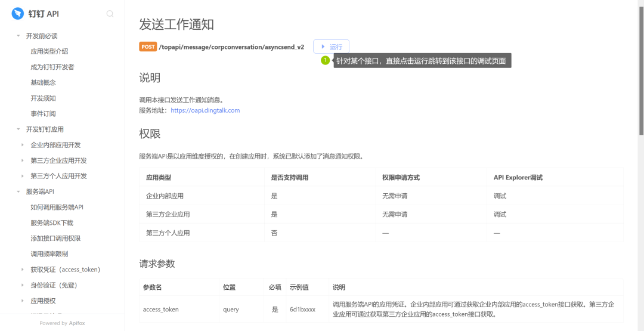Image resolution: width=644 pixels, height=331 pixels.
Task: Click the 应用类型 column header
Action: pos(159,177)
